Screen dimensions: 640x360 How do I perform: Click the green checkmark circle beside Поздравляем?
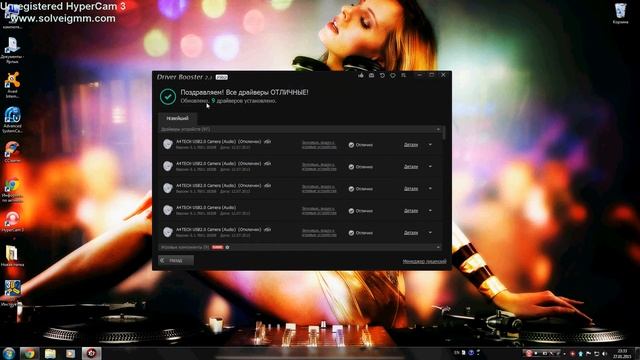[x=168, y=97]
